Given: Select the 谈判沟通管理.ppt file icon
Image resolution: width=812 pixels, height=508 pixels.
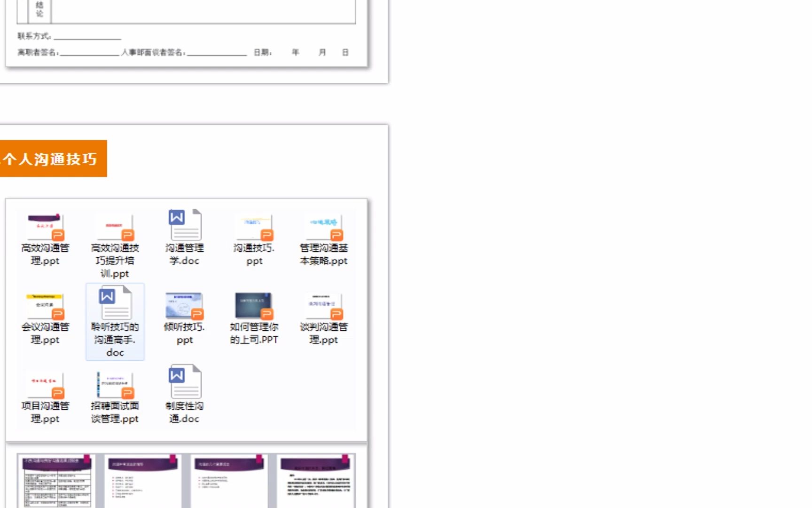Looking at the screenshot, I should pos(323,306).
